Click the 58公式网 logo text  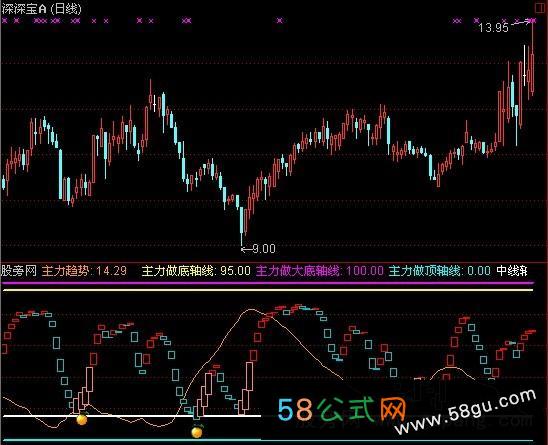[342, 409]
